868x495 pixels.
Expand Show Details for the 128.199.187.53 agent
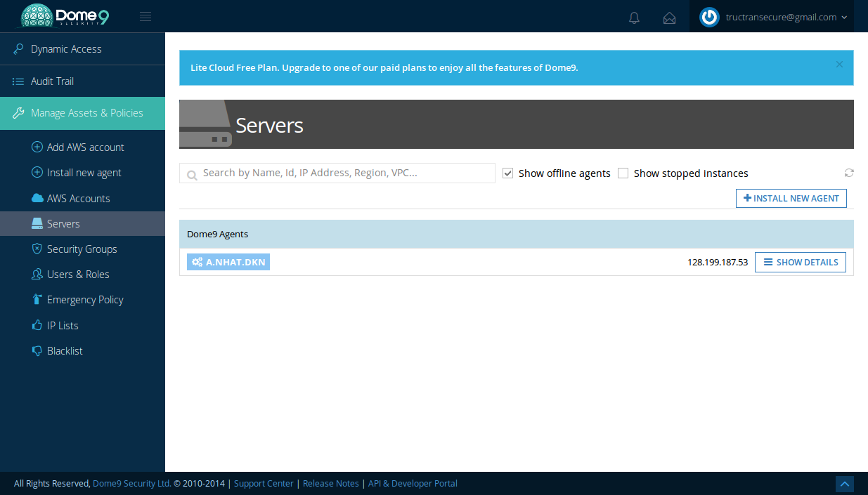click(x=800, y=262)
